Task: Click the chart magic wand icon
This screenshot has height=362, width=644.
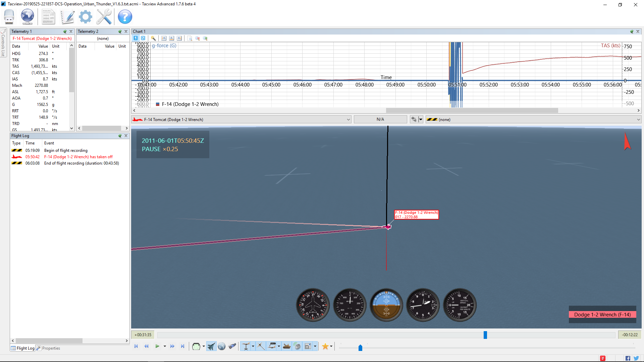Action: (153, 38)
